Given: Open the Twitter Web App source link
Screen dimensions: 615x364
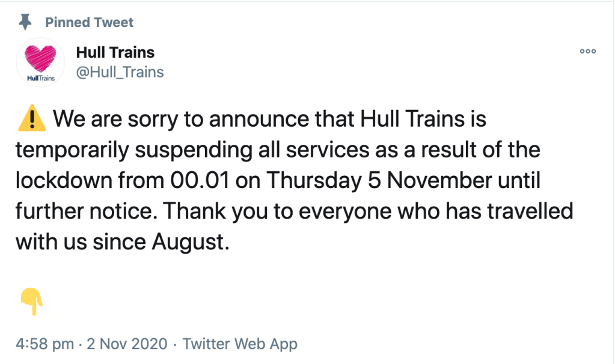Looking at the screenshot, I should click(240, 344).
